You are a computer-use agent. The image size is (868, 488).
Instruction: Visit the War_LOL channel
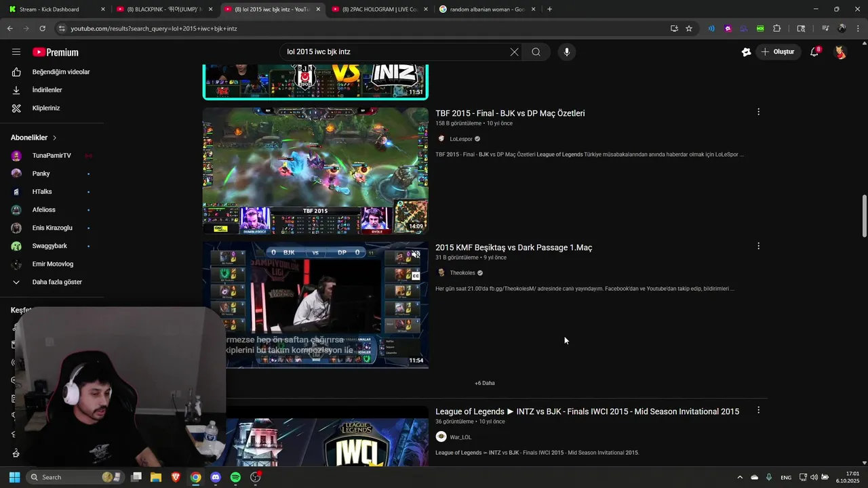(460, 437)
